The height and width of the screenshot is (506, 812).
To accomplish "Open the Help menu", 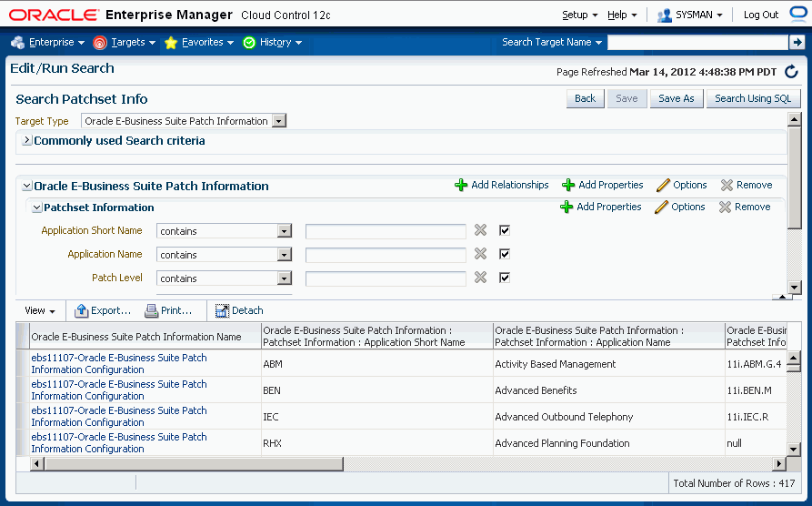I will click(x=622, y=15).
